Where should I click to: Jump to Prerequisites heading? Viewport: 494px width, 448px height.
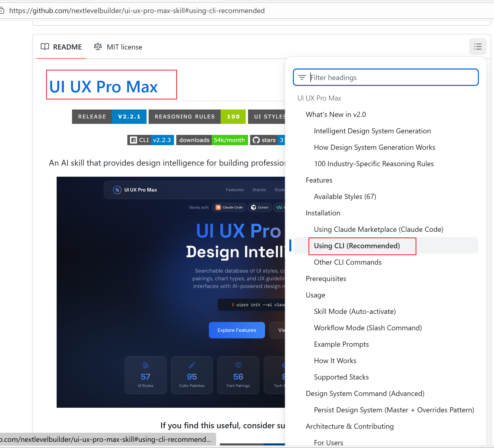(326, 278)
